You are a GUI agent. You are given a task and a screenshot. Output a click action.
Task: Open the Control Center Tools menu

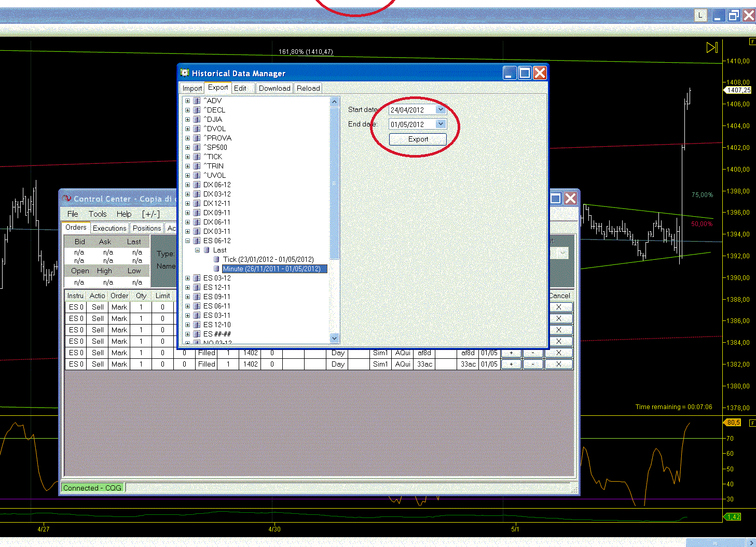point(98,214)
